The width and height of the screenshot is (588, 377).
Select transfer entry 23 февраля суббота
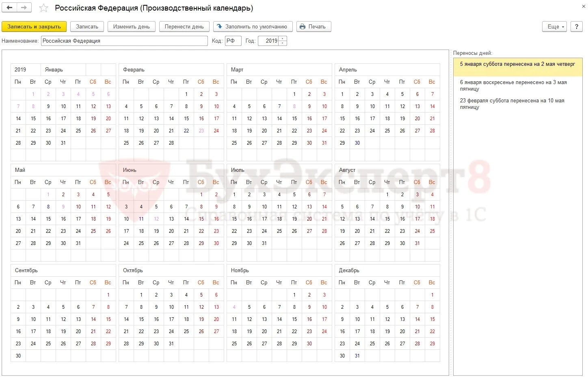pos(518,104)
